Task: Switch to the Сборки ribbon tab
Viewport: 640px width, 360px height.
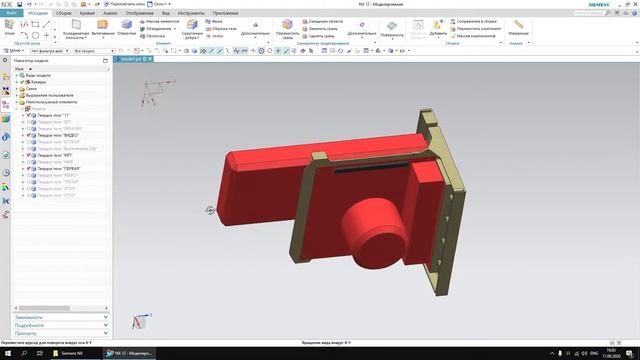Action: (x=64, y=13)
